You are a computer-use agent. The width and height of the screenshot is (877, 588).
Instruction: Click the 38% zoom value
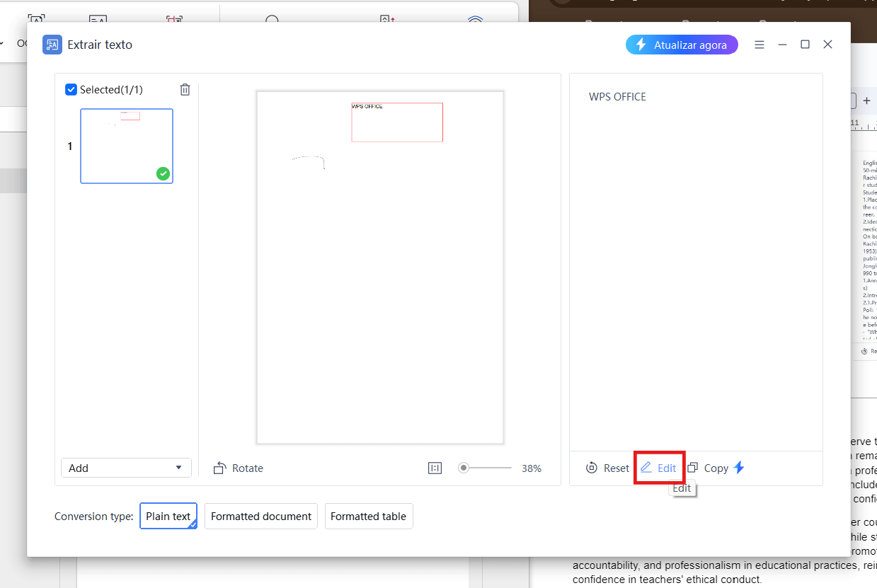532,468
